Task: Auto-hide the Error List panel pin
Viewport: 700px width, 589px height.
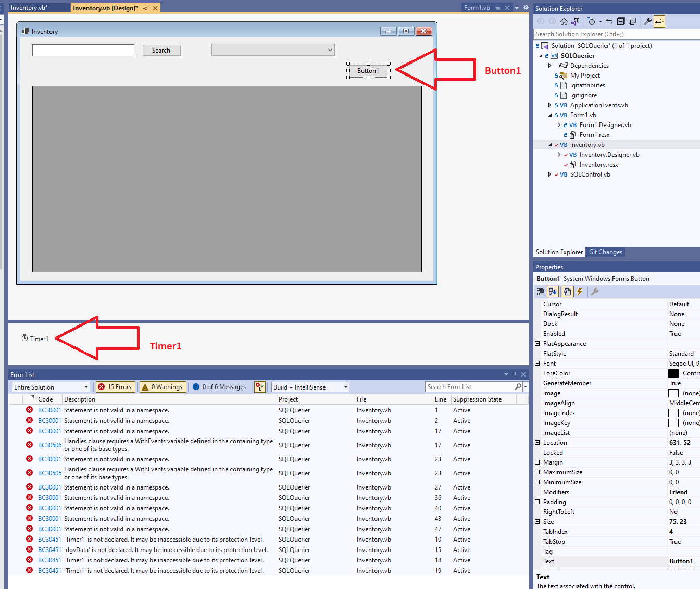Action: tap(515, 374)
